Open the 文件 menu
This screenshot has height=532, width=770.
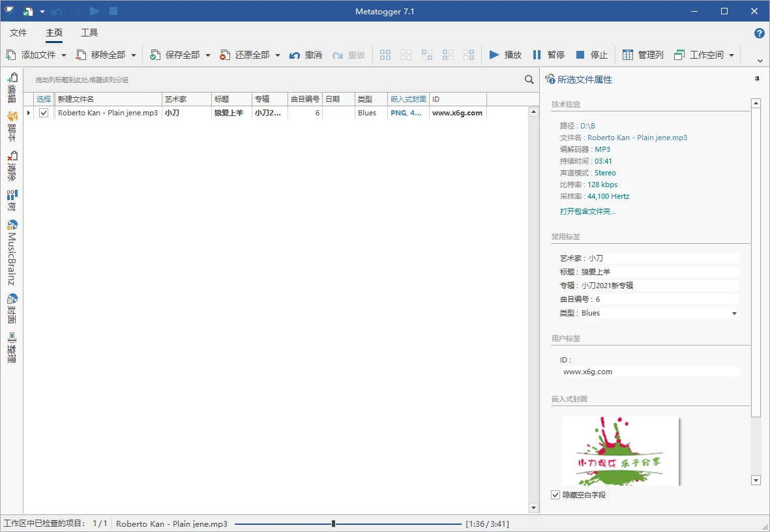(18, 32)
